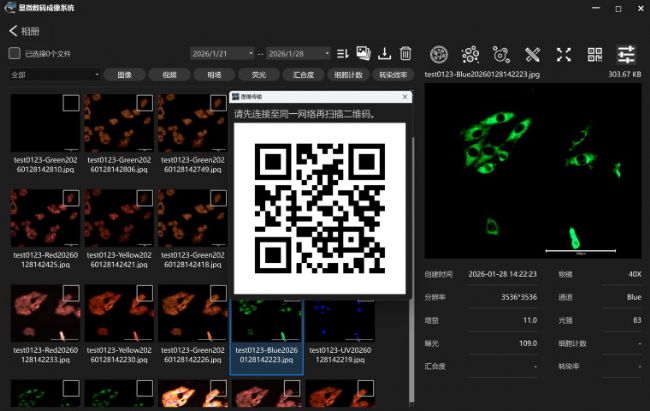Click the sort order icon
650x411 pixels.
coord(342,53)
